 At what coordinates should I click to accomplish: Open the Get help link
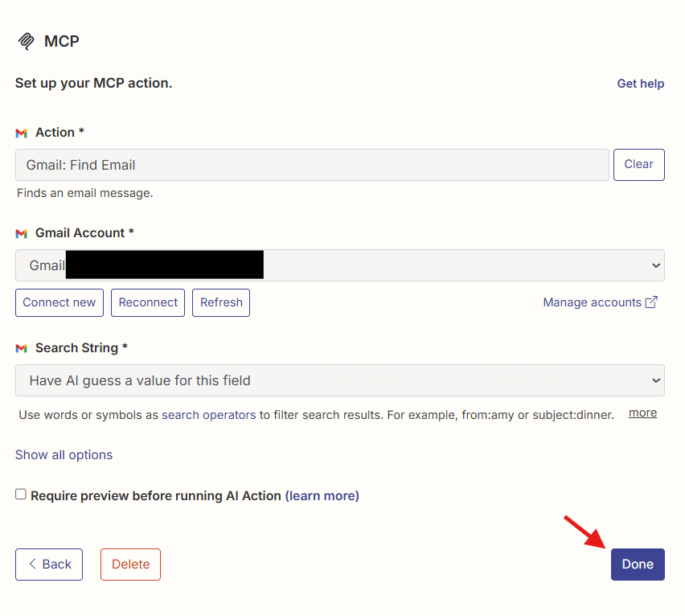[x=640, y=83]
